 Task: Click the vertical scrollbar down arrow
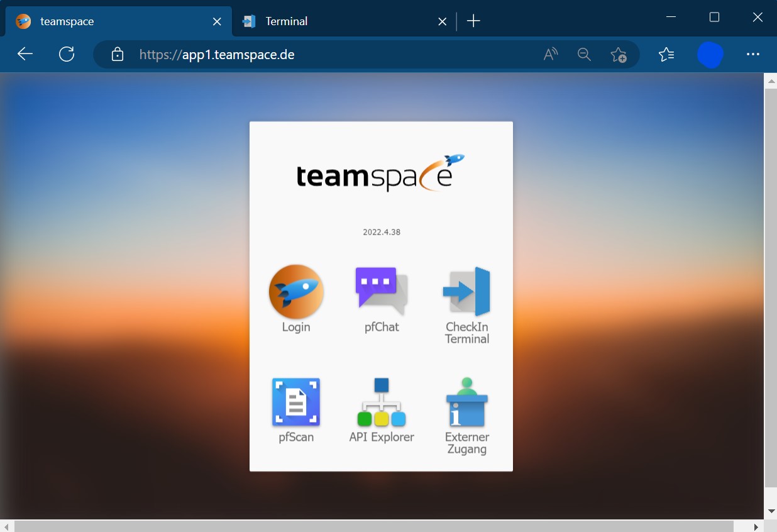pos(771,511)
